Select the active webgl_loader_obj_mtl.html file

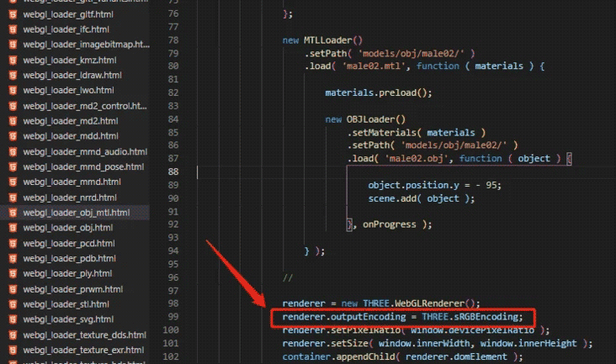[75, 213]
